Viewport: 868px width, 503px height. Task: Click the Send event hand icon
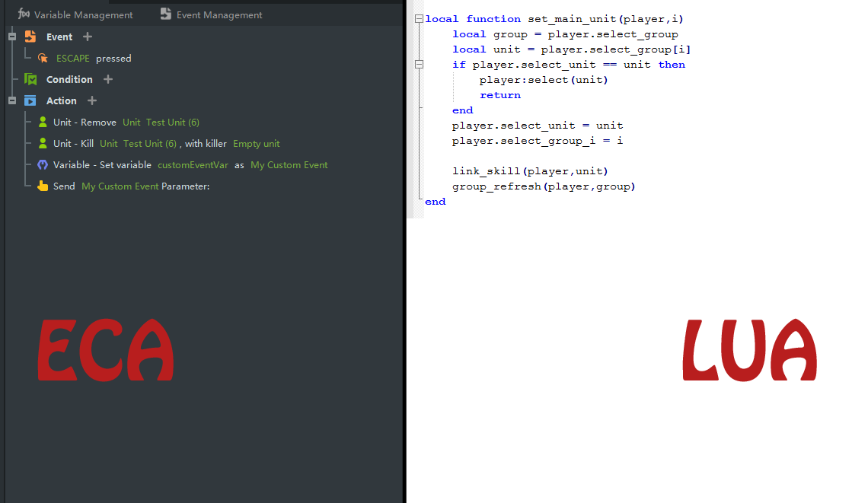pos(43,186)
